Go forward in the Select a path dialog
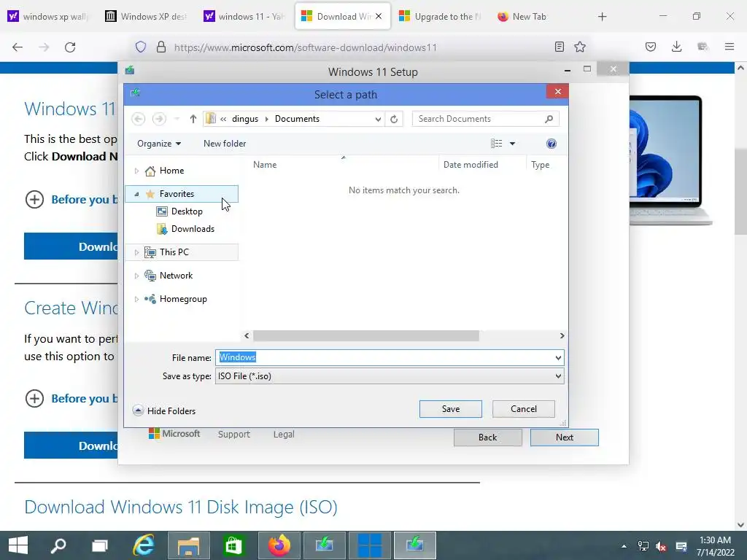The width and height of the screenshot is (747, 560). coord(159,119)
